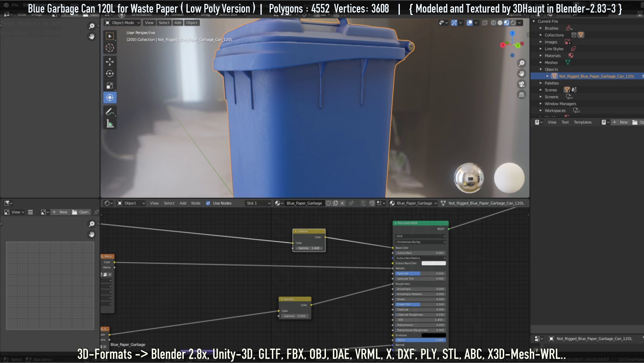Unlink the Blue_Paper_Garbage material (X icon)
Viewport: 644px width, 363px height.
(x=342, y=203)
